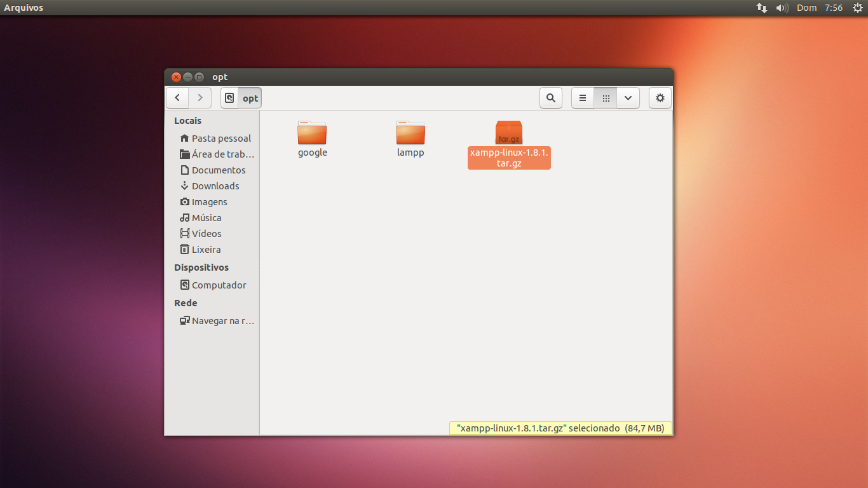868x488 pixels.
Task: Click the back navigation arrow
Action: [177, 98]
